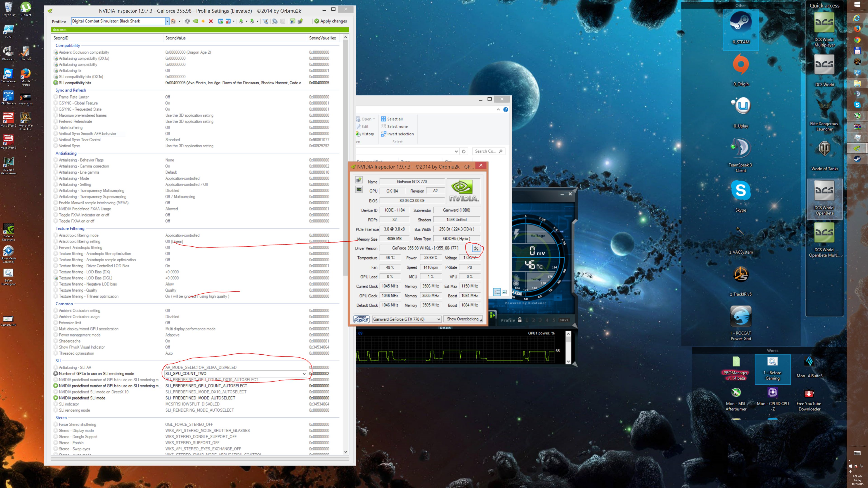Toggle the Afterburner profile lock icon

[520, 320]
